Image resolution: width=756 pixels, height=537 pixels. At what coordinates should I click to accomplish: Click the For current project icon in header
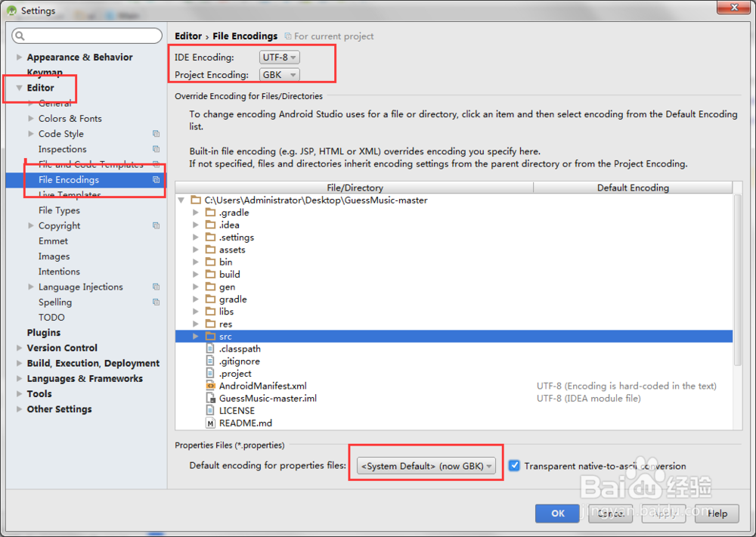point(288,36)
